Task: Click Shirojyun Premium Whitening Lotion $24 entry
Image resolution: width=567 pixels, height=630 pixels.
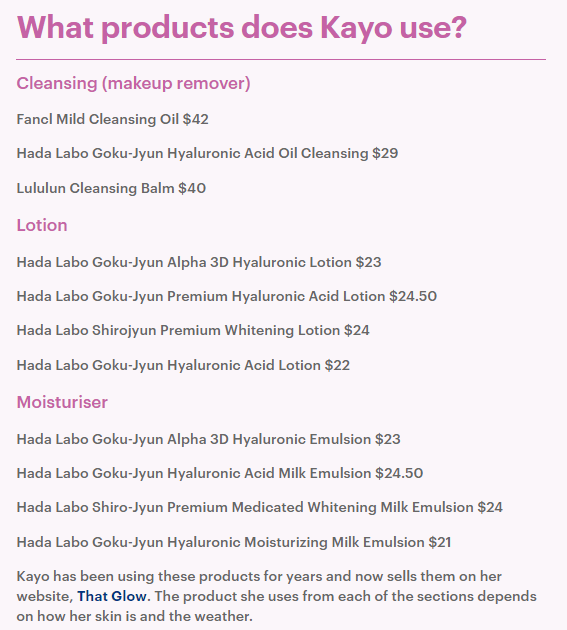Action: click(x=193, y=331)
